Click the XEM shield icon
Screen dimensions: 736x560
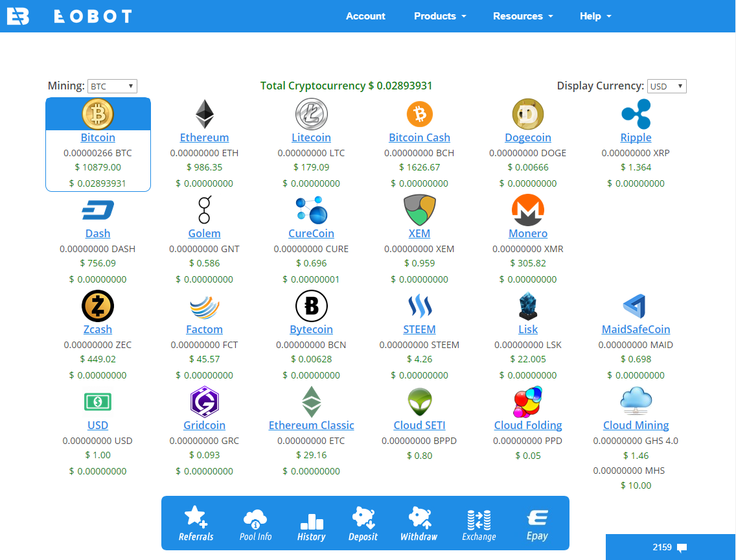tap(419, 210)
